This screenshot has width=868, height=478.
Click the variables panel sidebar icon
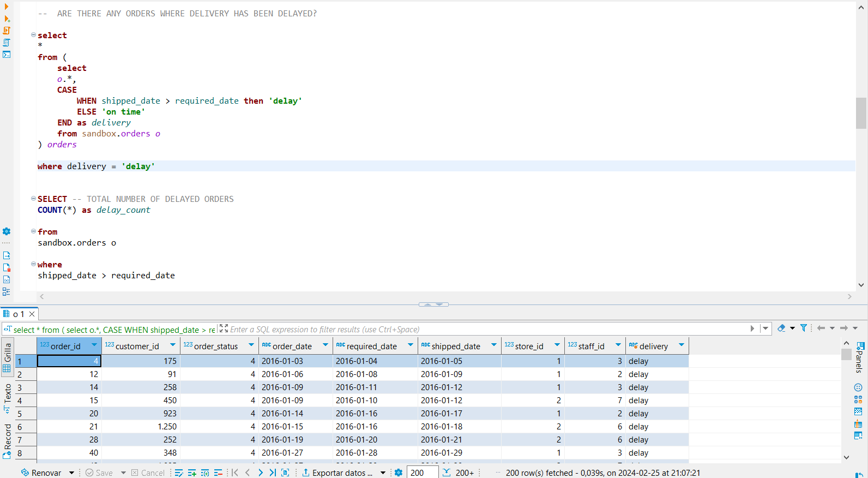pos(7,279)
